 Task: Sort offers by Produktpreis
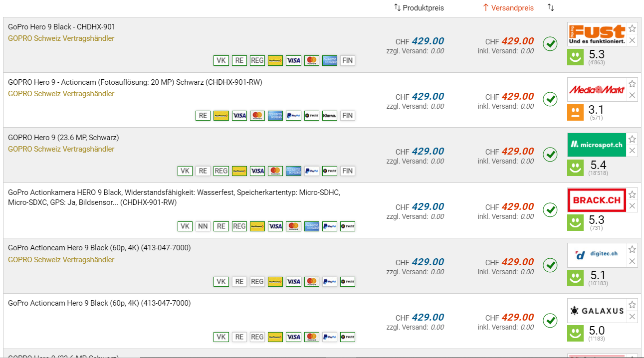pyautogui.click(x=419, y=8)
